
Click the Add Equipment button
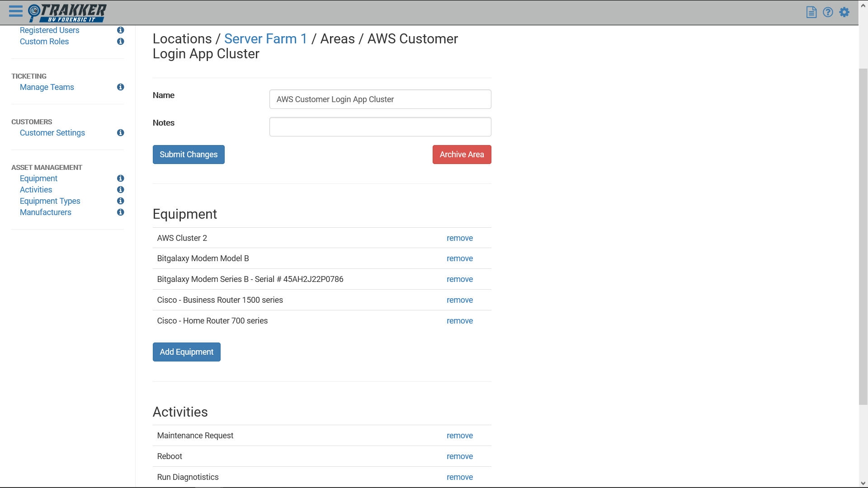tap(186, 352)
